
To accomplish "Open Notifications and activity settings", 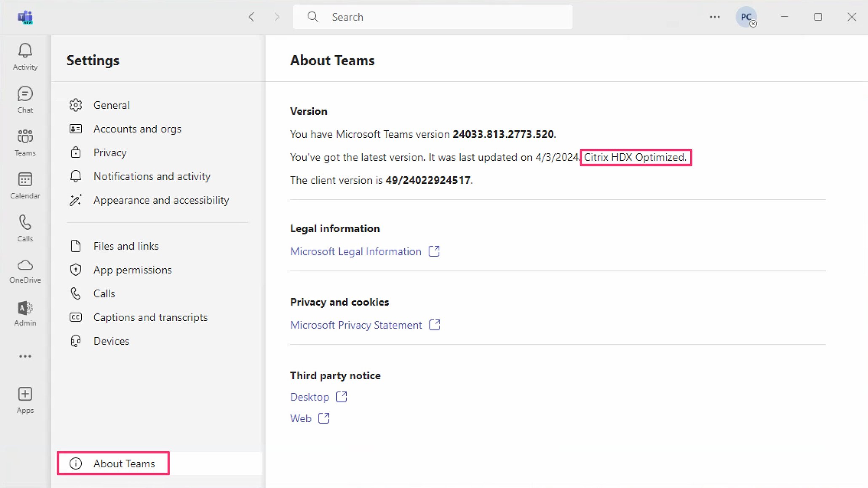I will pos(152,176).
